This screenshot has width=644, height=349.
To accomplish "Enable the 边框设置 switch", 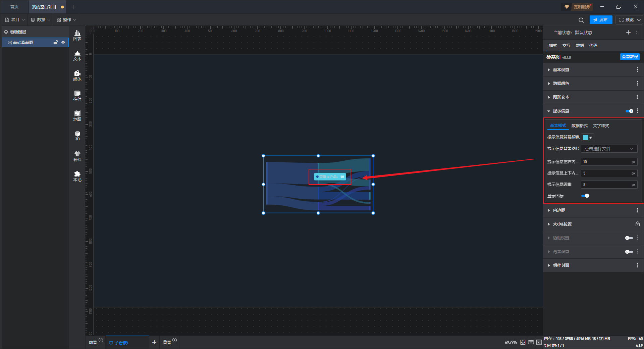I will [629, 238].
